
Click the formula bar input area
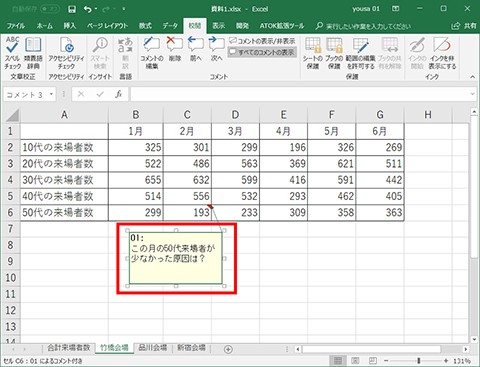(x=300, y=94)
